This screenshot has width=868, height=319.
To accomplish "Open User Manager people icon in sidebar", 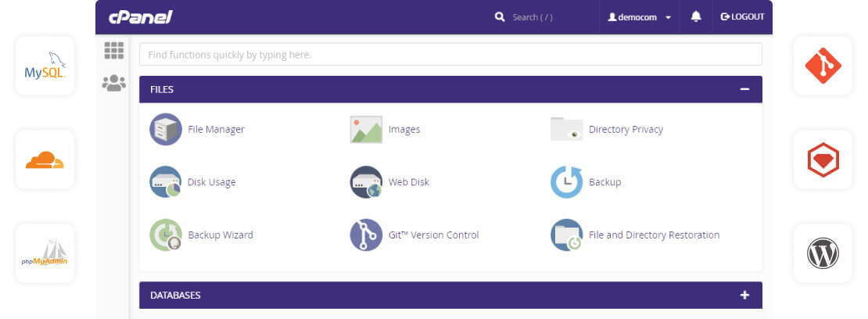I will (114, 83).
